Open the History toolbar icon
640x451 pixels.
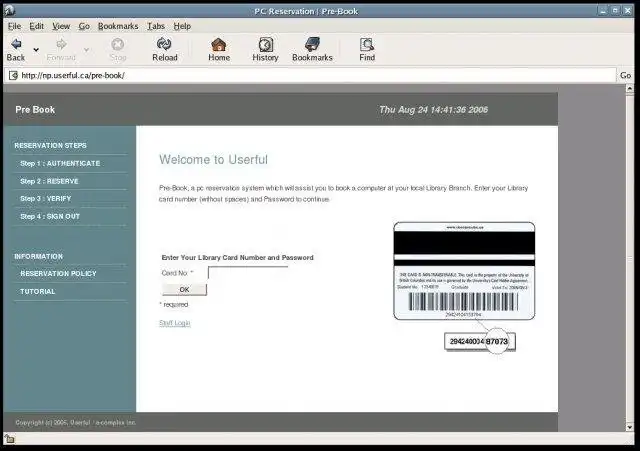(266, 44)
